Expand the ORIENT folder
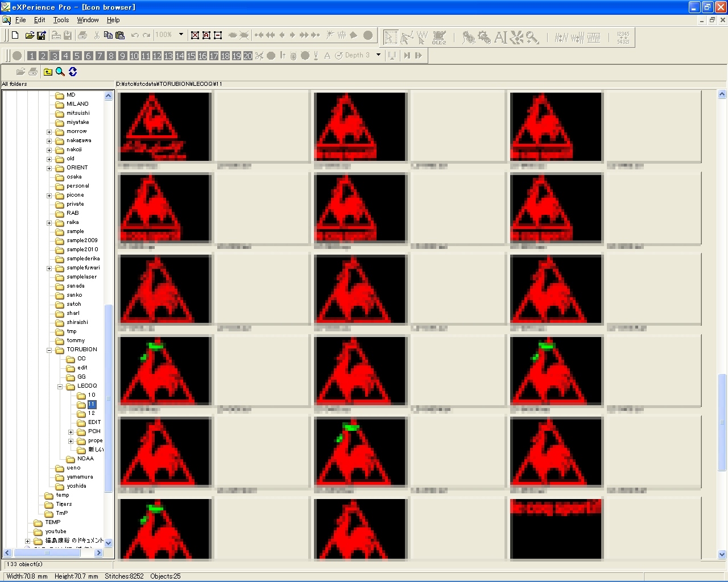Screen dimensions: 728x582 (x=49, y=168)
